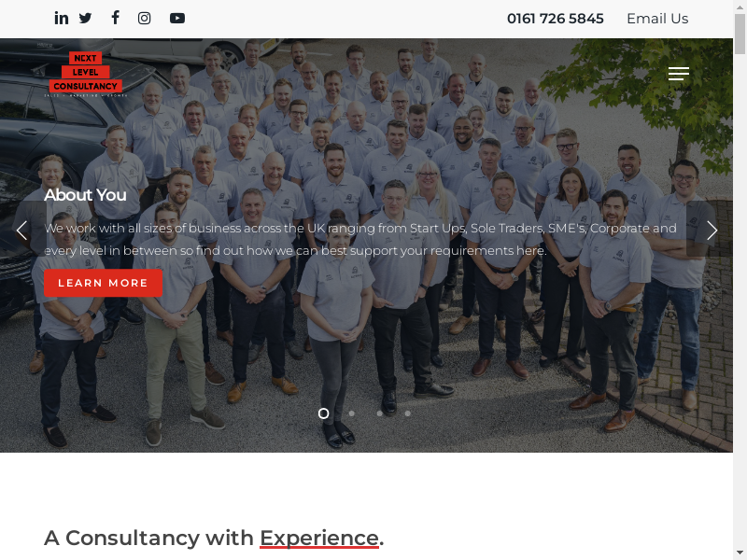Open the Twitter social icon

(x=85, y=18)
